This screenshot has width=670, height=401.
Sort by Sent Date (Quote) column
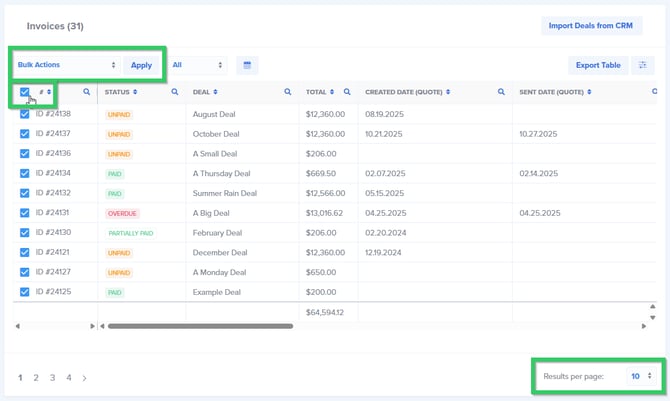pos(553,92)
